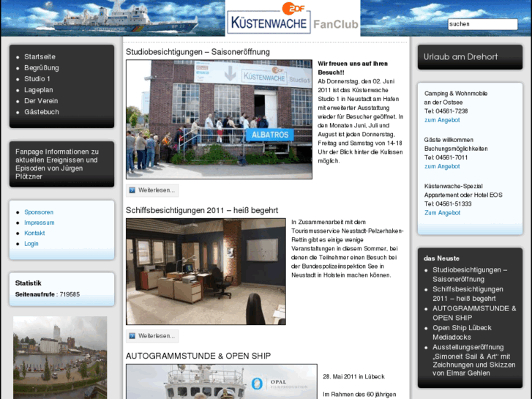532x399 pixels.
Task: Click the studio office interior photo
Action: point(206,272)
